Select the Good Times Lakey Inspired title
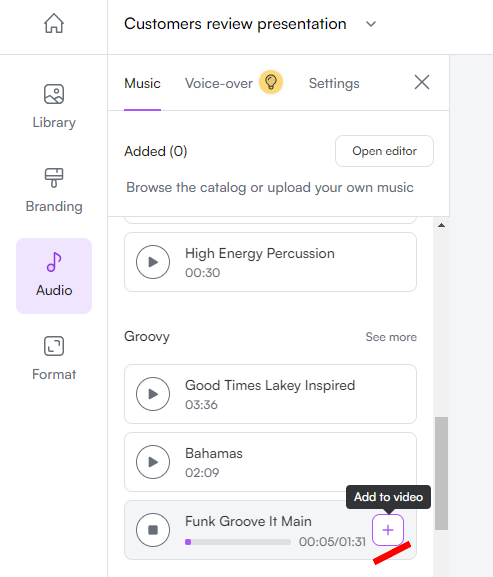 tap(270, 385)
